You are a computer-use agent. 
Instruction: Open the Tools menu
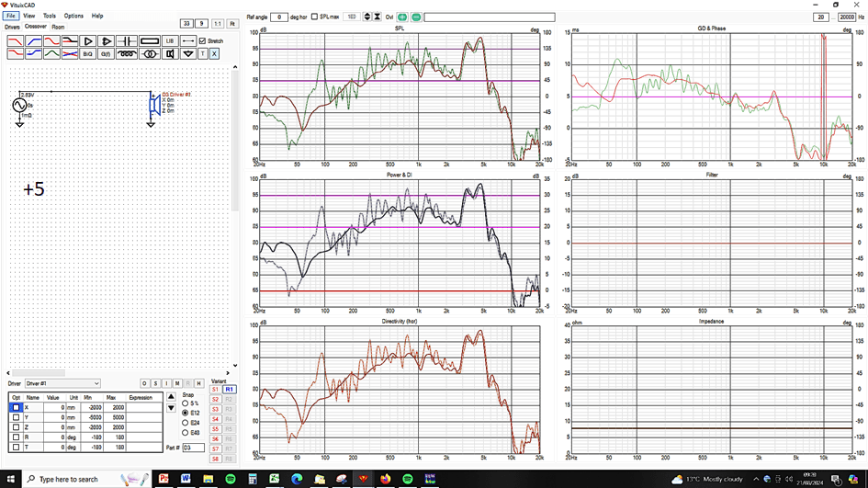(50, 16)
